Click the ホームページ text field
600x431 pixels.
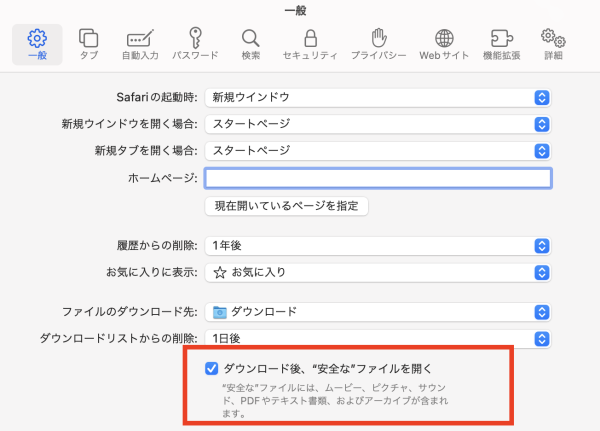377,178
